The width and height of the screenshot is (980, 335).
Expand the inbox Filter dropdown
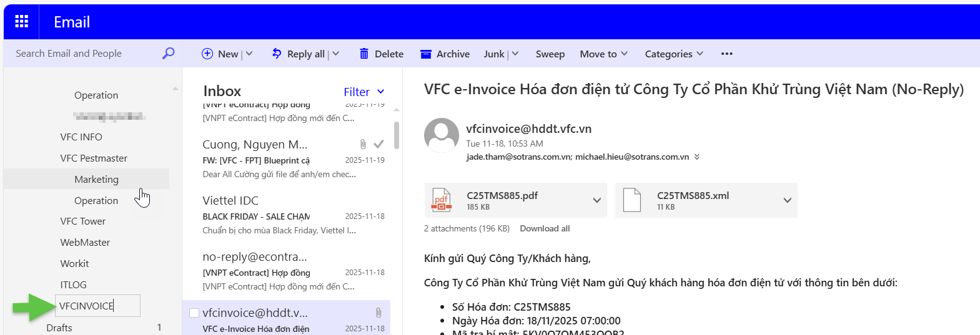364,92
